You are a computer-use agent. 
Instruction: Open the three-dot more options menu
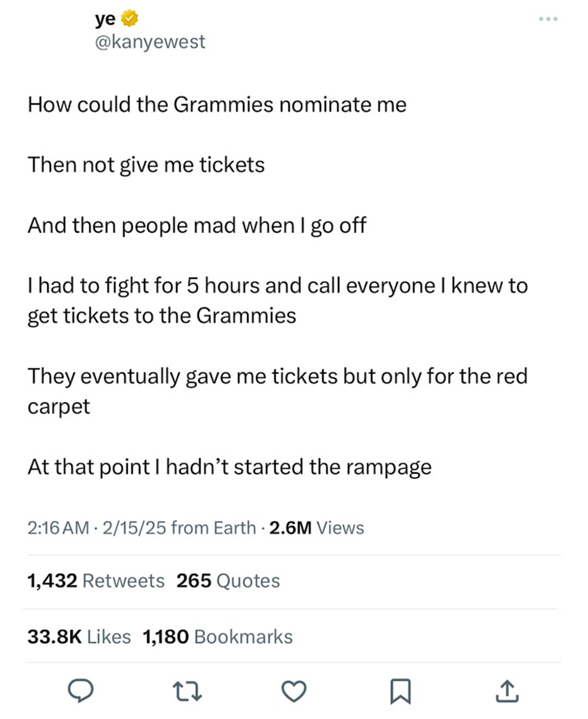click(548, 19)
